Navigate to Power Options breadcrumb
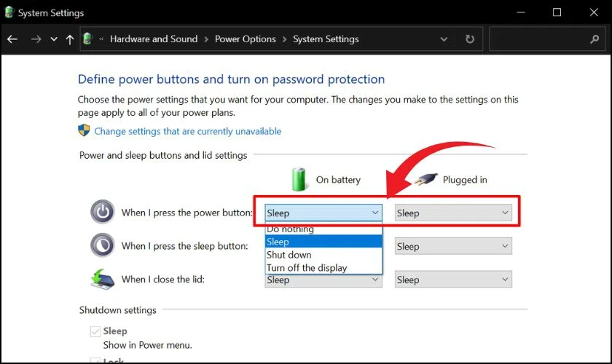This screenshot has height=364, width=612. click(245, 39)
